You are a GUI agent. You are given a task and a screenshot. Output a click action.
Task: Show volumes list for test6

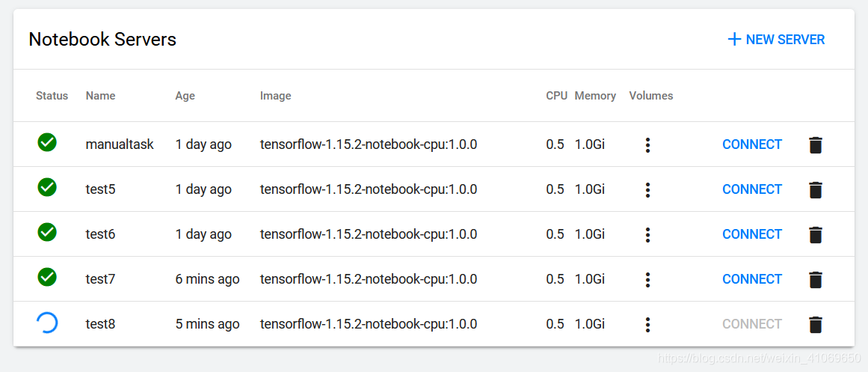tap(647, 235)
